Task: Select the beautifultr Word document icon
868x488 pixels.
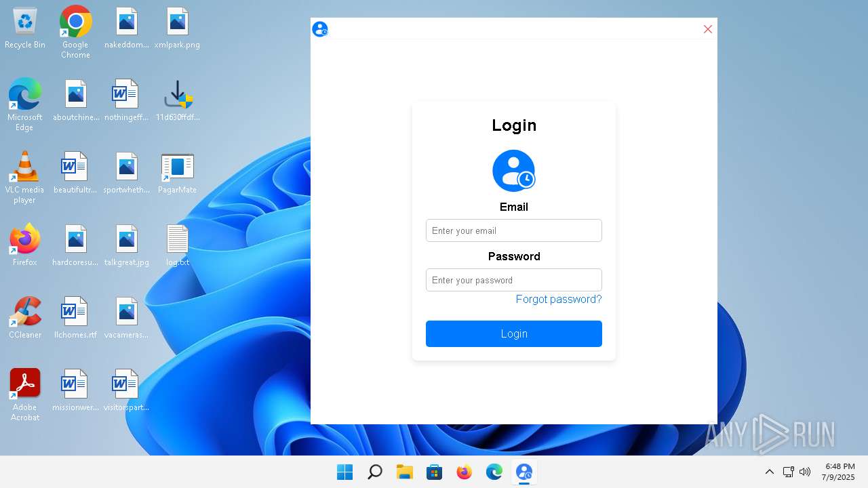Action: (x=75, y=173)
